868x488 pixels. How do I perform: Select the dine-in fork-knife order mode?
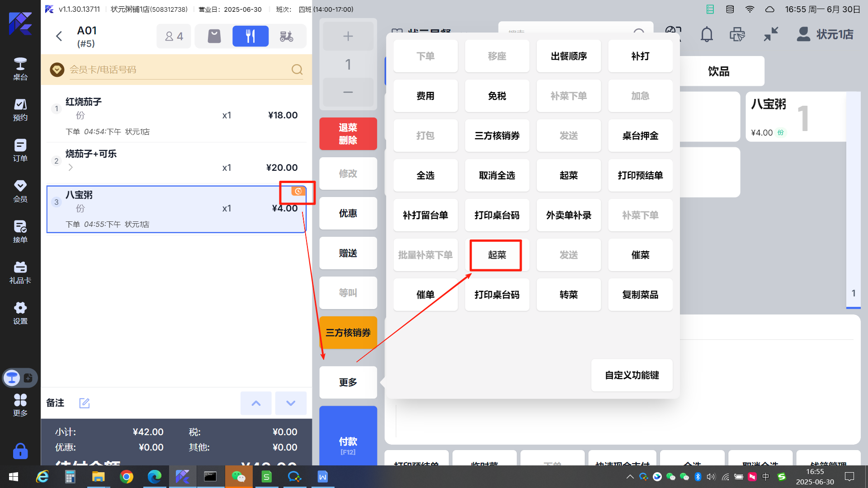250,36
